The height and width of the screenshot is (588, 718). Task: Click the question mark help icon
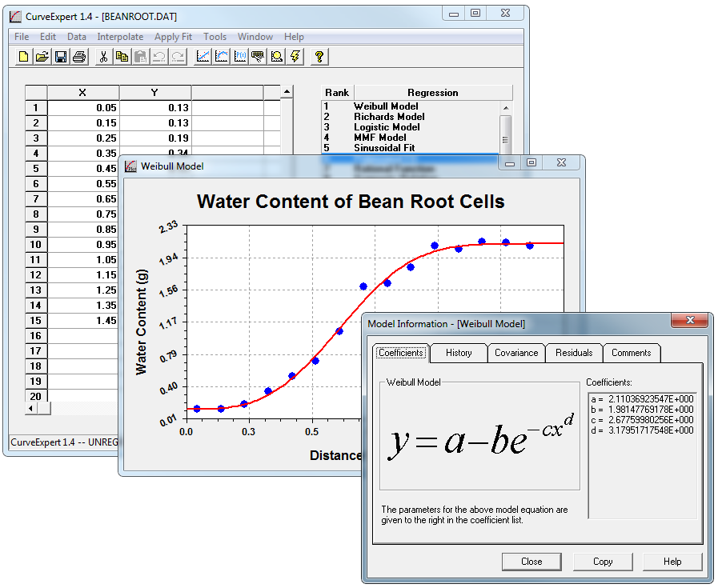pyautogui.click(x=319, y=56)
